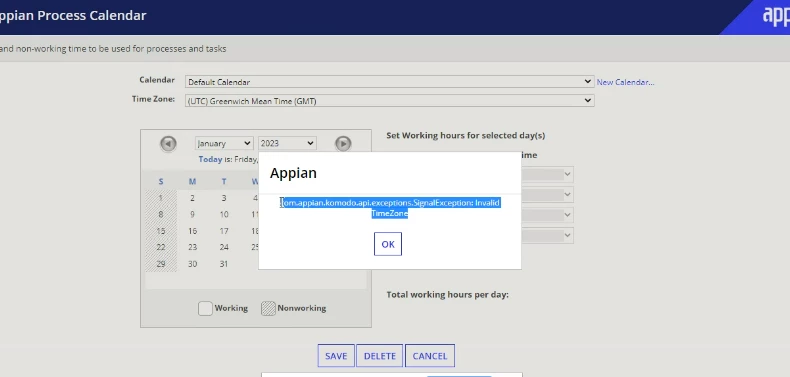Select day 31 in the calendar
This screenshot has width=790, height=377.
[x=224, y=264]
